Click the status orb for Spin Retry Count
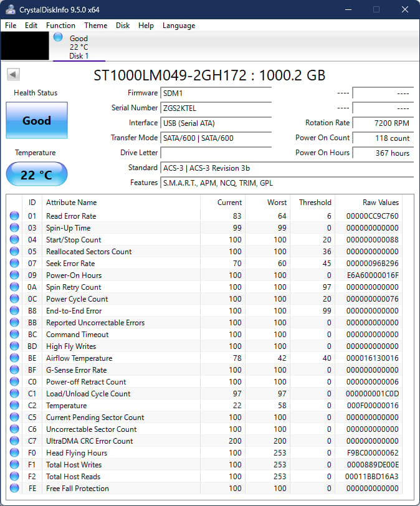This screenshot has height=506, width=420. (x=14, y=287)
